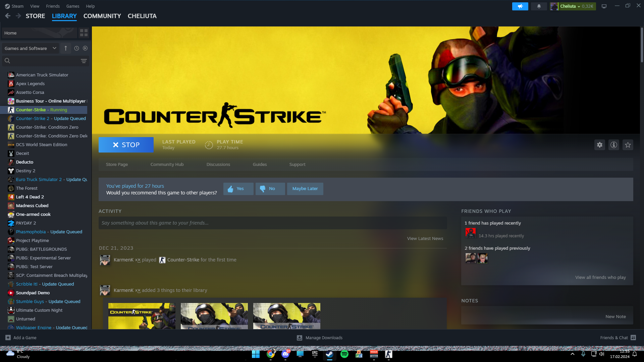Image resolution: width=644 pixels, height=362 pixels.
Task: Click the page vertical scrollbar
Action: click(642, 45)
